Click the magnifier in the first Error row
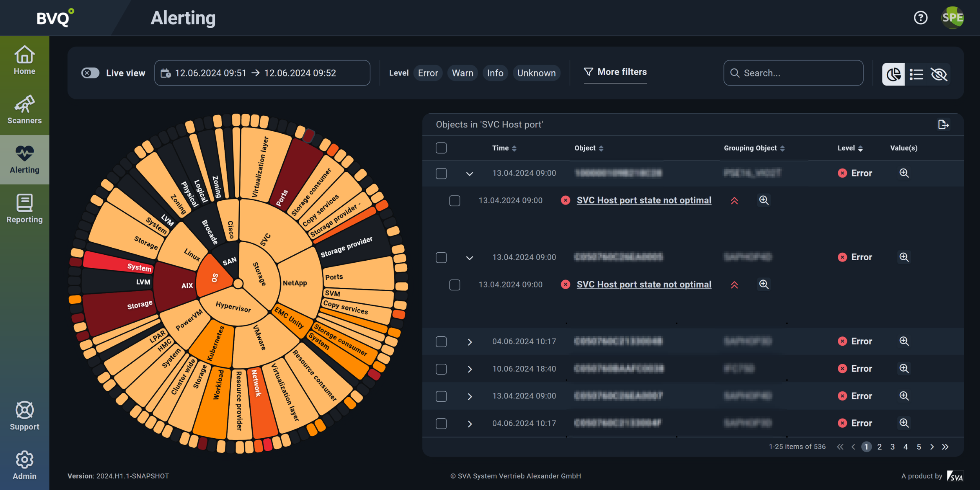Image resolution: width=980 pixels, height=490 pixels. point(904,173)
